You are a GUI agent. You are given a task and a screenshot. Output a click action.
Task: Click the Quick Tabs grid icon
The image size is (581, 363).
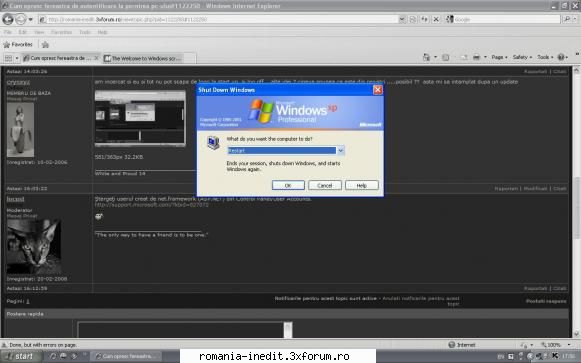[8, 58]
